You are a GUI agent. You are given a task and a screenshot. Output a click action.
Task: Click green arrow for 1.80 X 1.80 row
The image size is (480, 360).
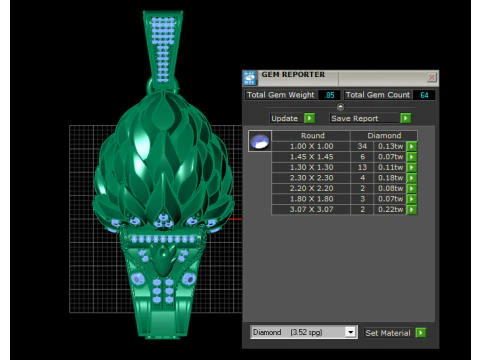point(412,199)
